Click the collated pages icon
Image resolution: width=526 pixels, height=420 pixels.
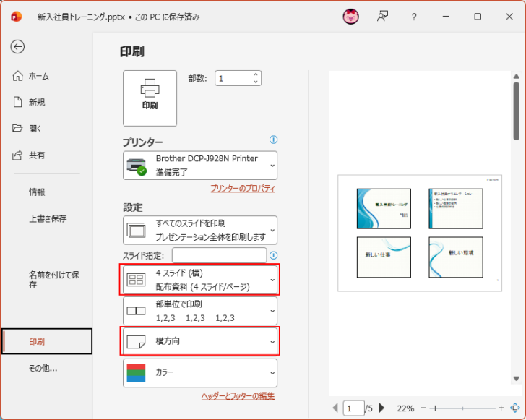(x=136, y=311)
